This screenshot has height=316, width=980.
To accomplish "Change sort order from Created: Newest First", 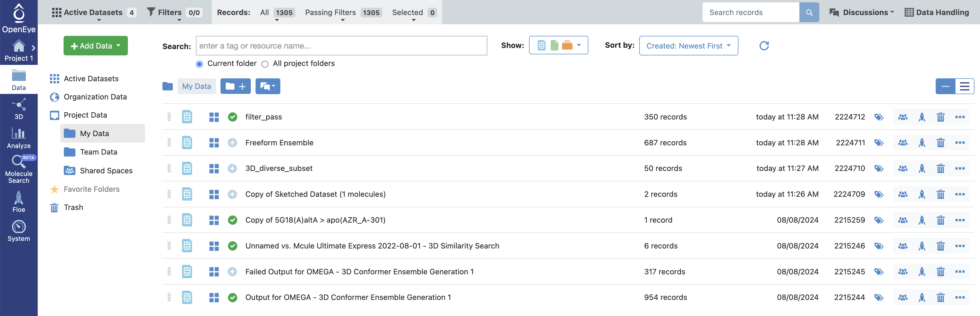I will pos(688,46).
